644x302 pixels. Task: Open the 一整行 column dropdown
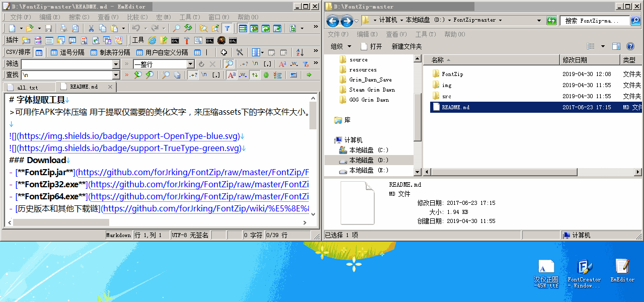pos(191,64)
